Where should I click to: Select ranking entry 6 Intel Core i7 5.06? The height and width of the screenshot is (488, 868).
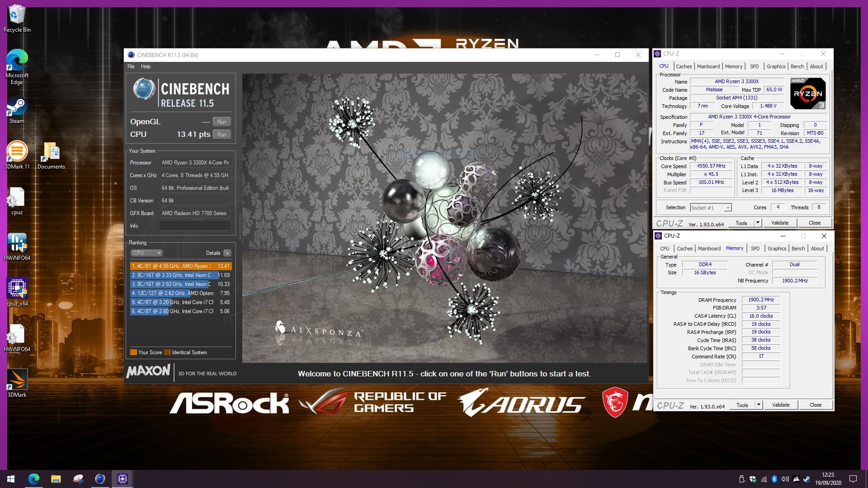(181, 311)
